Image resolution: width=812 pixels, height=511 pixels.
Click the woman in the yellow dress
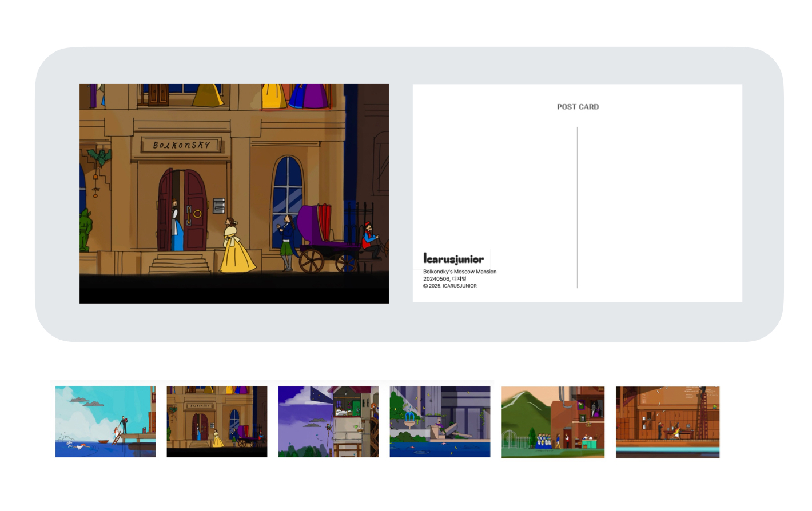click(235, 249)
